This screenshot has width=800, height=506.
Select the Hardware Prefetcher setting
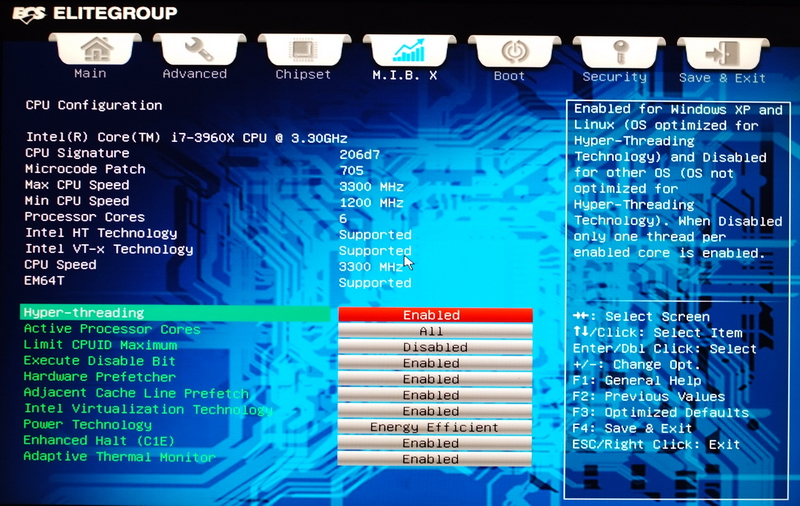coord(99,377)
